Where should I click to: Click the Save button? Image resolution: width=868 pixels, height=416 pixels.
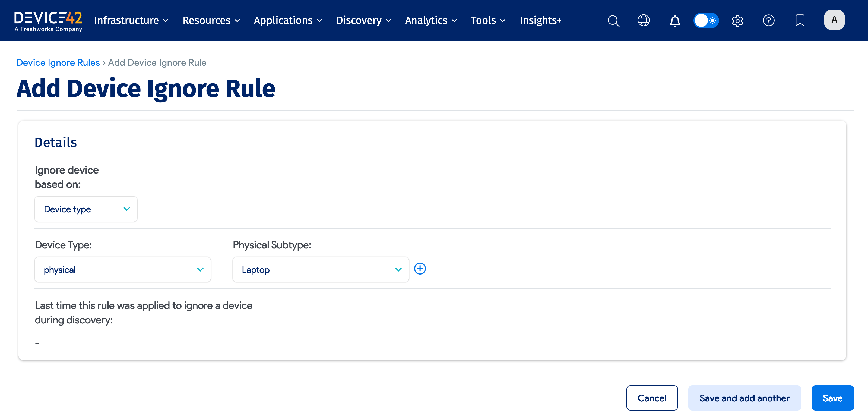point(832,398)
